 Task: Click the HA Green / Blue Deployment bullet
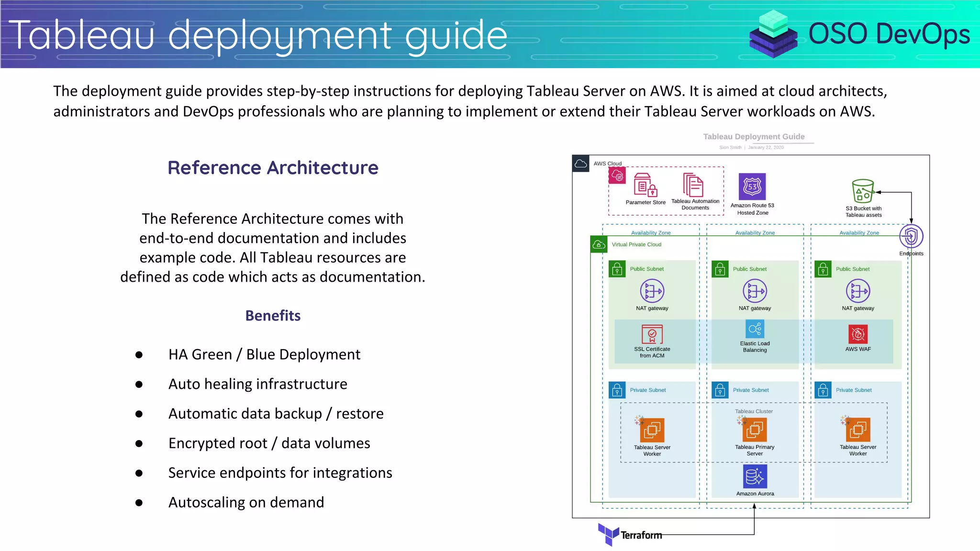pyautogui.click(x=264, y=354)
